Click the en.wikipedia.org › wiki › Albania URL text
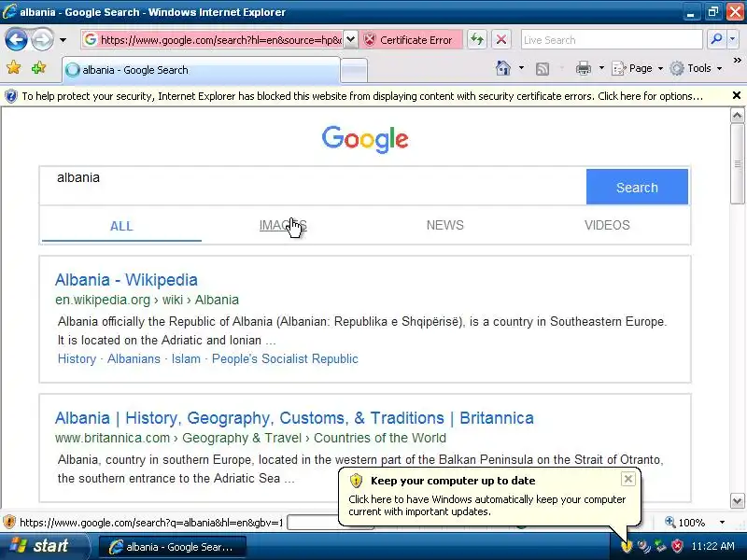The height and width of the screenshot is (560, 747). tap(147, 300)
